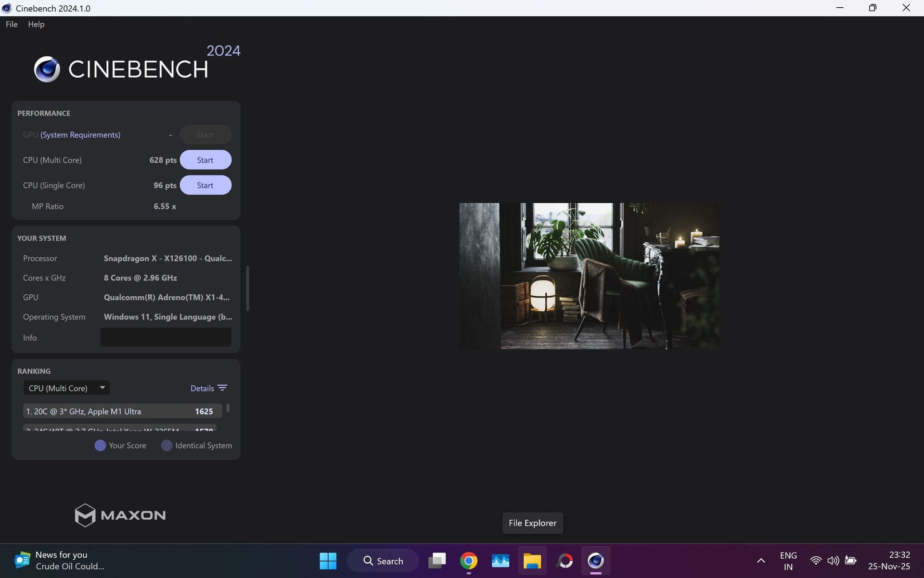The width and height of the screenshot is (924, 578).
Task: Open the System Requirements link
Action: 80,135
